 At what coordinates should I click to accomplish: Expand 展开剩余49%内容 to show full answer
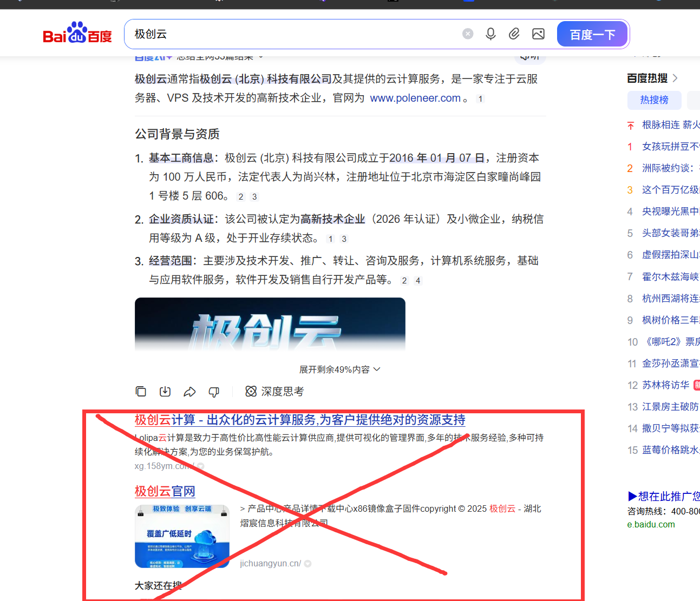point(339,369)
